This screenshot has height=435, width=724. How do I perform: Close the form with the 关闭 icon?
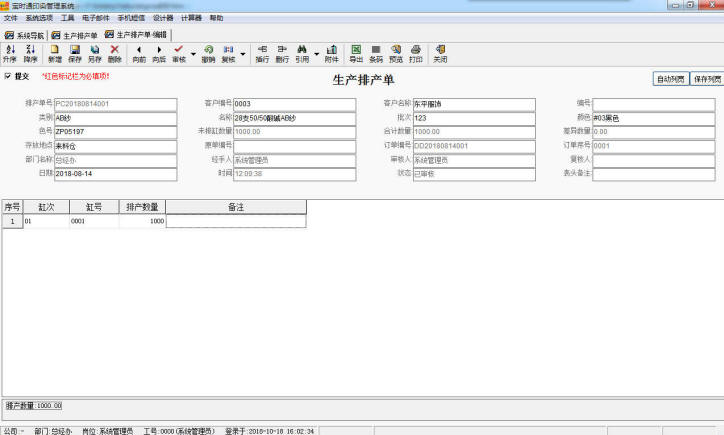(440, 54)
